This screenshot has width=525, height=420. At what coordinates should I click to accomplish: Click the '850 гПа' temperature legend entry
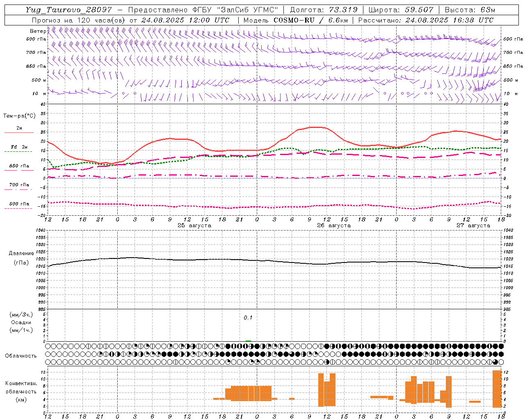[19, 166]
